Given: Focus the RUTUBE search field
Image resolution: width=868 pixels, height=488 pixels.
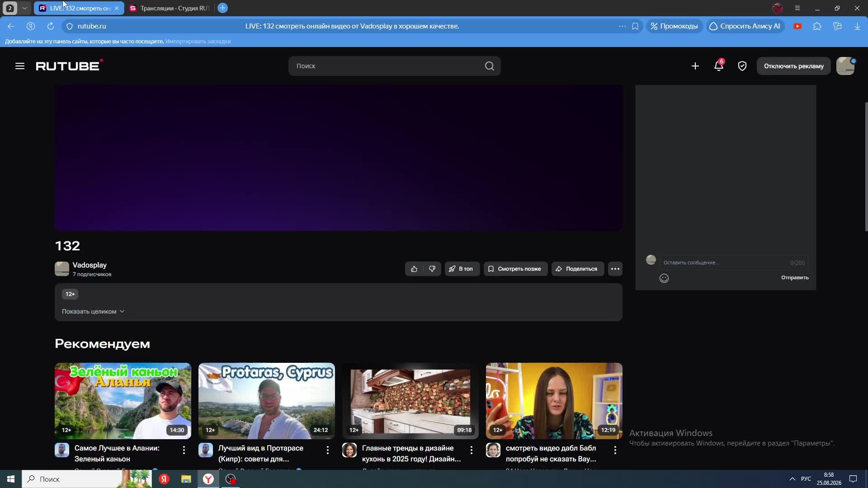Looking at the screenshot, I should click(x=394, y=66).
